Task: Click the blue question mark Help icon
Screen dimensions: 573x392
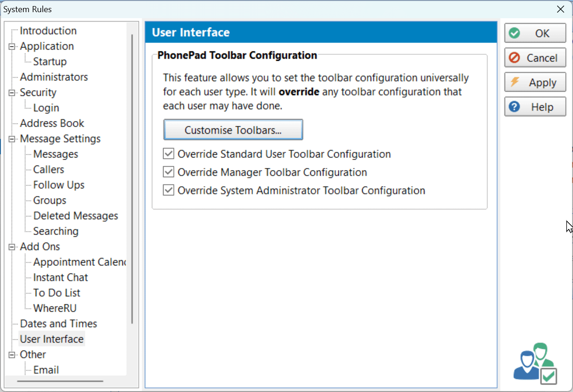Action: (x=515, y=107)
